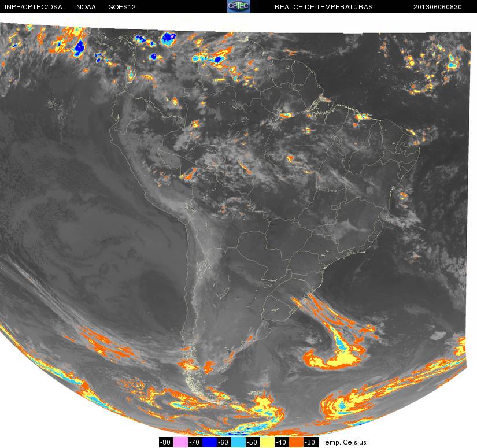This screenshot has height=448, width=477.
Task: Click the NOAA label in header
Action: 86,7
